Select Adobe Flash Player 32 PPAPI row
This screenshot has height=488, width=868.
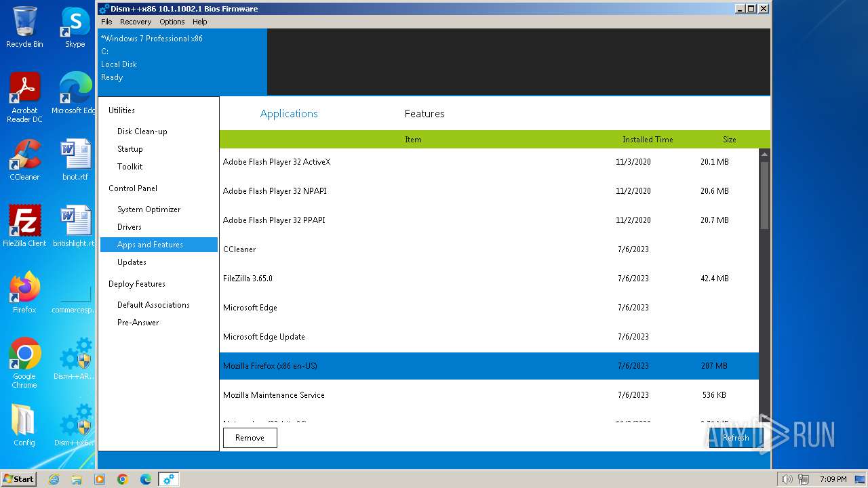[489, 220]
